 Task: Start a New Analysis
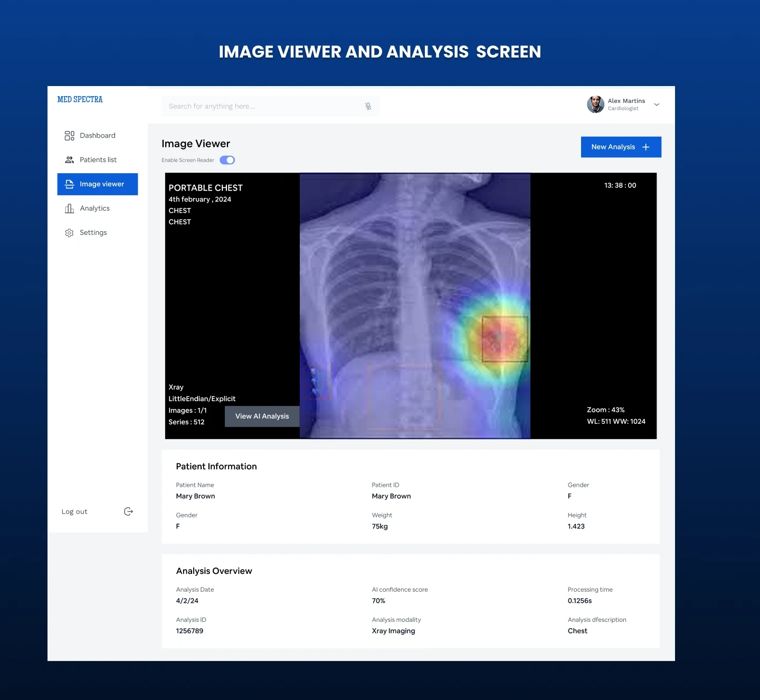click(x=621, y=147)
